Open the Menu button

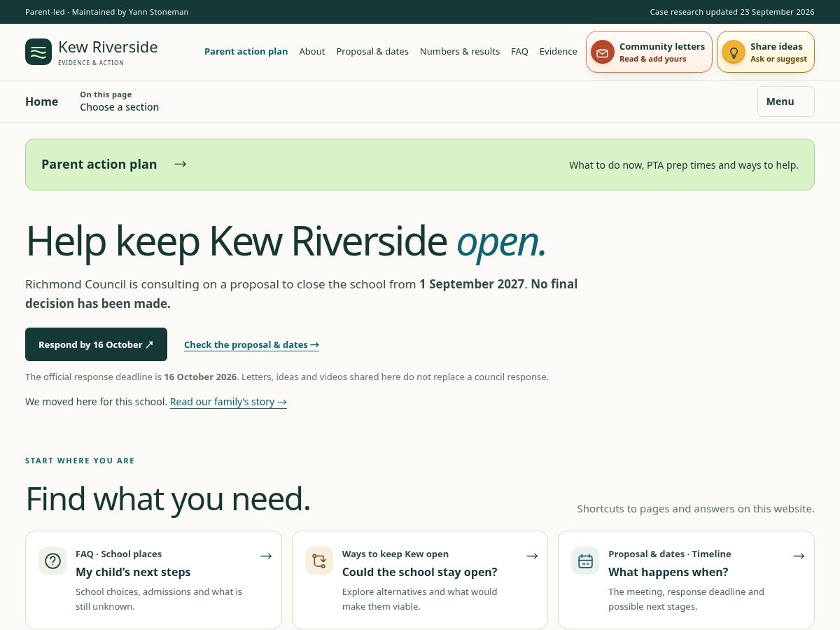coord(786,101)
